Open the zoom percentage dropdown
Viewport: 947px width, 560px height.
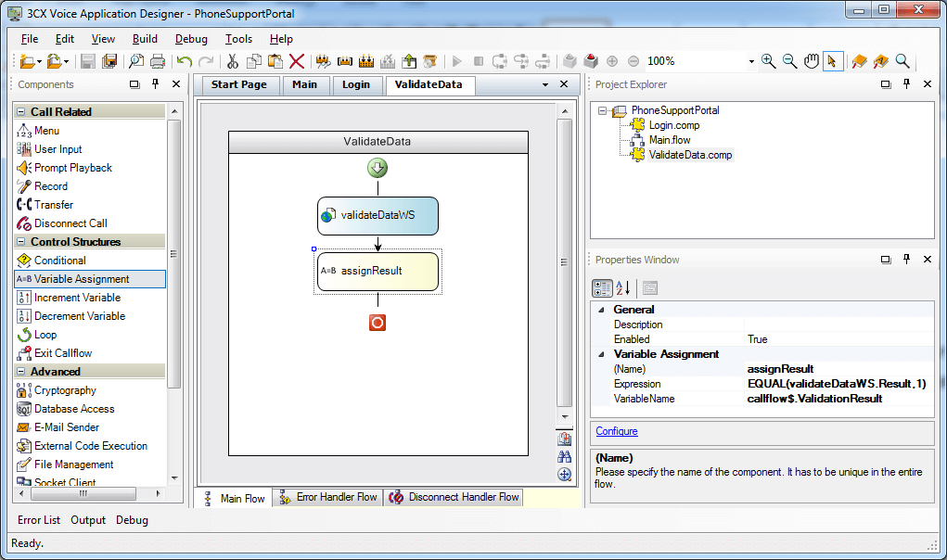(x=751, y=61)
